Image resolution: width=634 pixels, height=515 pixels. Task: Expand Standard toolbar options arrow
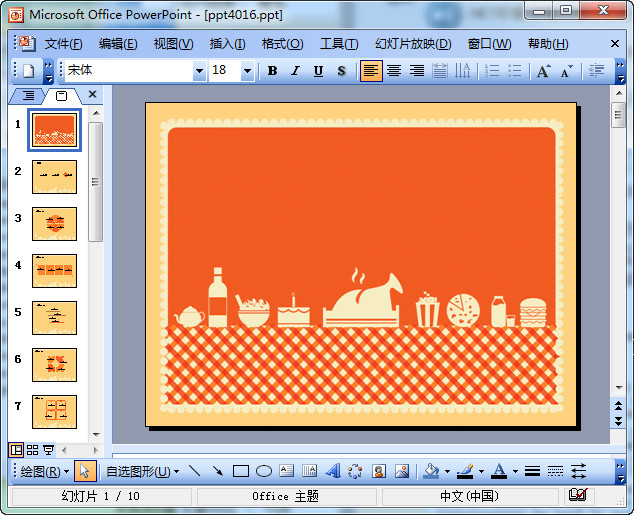click(49, 71)
